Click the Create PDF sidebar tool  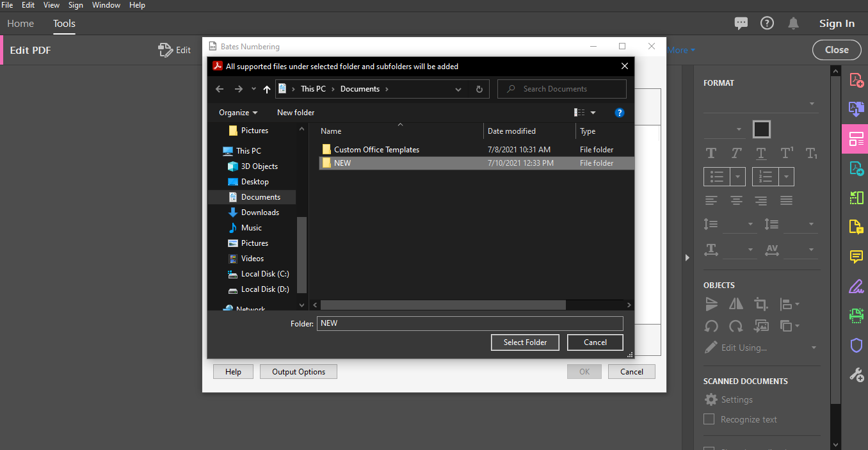pyautogui.click(x=856, y=80)
